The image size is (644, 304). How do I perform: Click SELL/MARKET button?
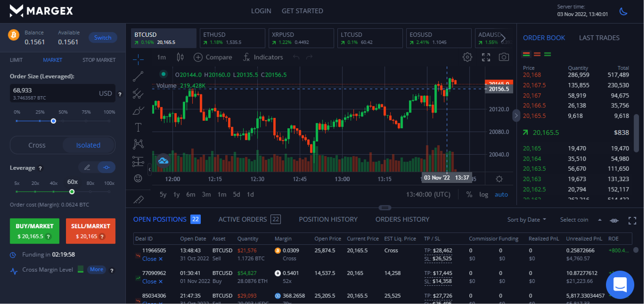[90, 231]
